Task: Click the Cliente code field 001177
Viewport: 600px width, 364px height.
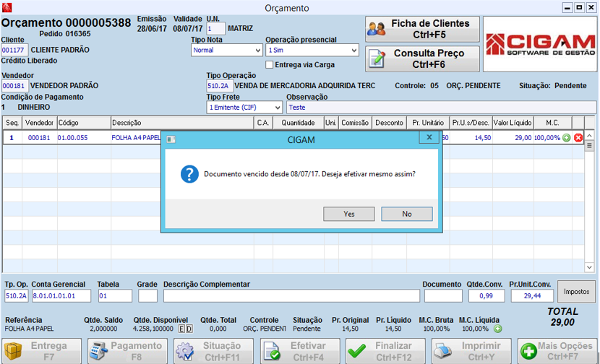Action: (x=14, y=50)
